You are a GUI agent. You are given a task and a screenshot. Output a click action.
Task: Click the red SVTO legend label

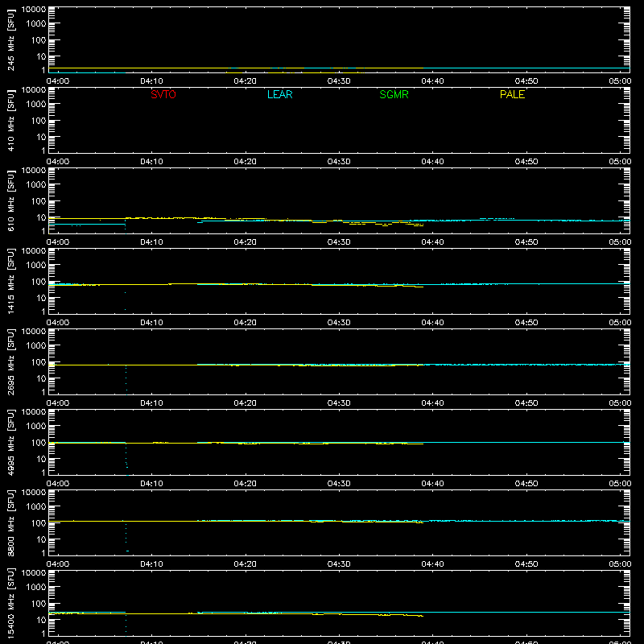pyautogui.click(x=163, y=94)
